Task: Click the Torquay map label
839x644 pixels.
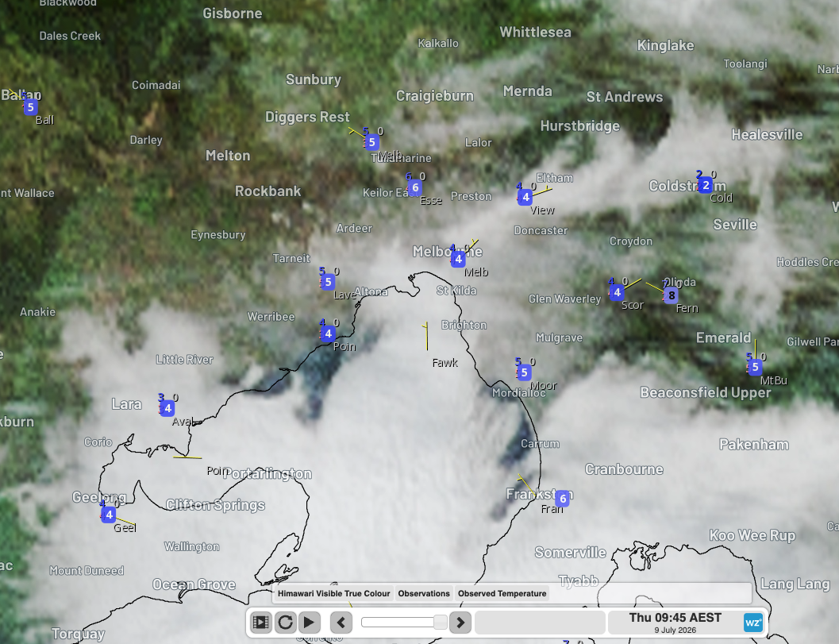Action: click(x=78, y=634)
